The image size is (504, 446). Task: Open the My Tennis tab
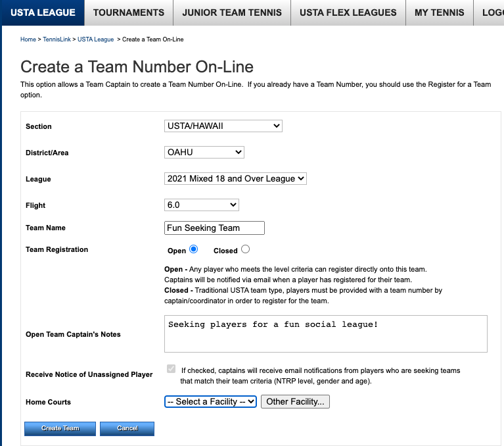[439, 12]
